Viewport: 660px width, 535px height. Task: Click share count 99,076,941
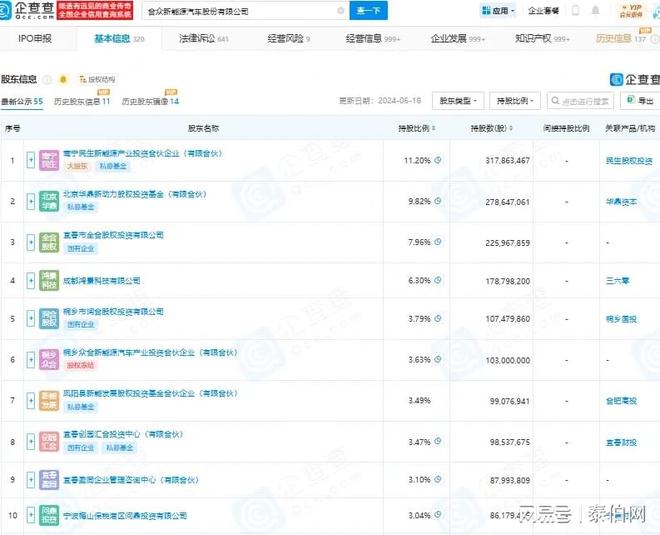tap(510, 401)
